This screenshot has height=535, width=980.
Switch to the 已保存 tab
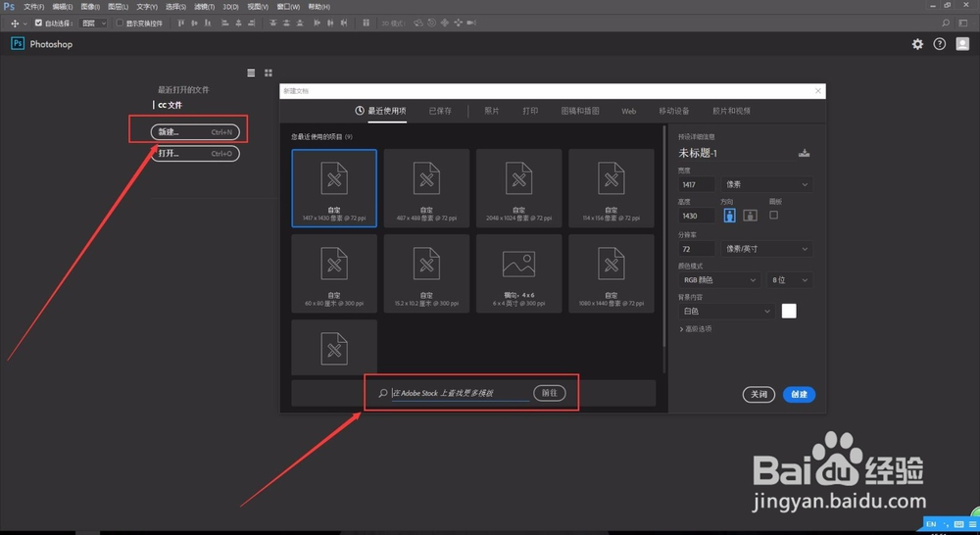[440, 111]
